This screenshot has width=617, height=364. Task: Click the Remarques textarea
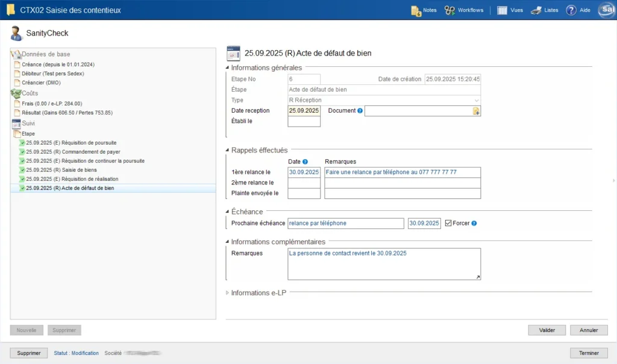(x=384, y=264)
